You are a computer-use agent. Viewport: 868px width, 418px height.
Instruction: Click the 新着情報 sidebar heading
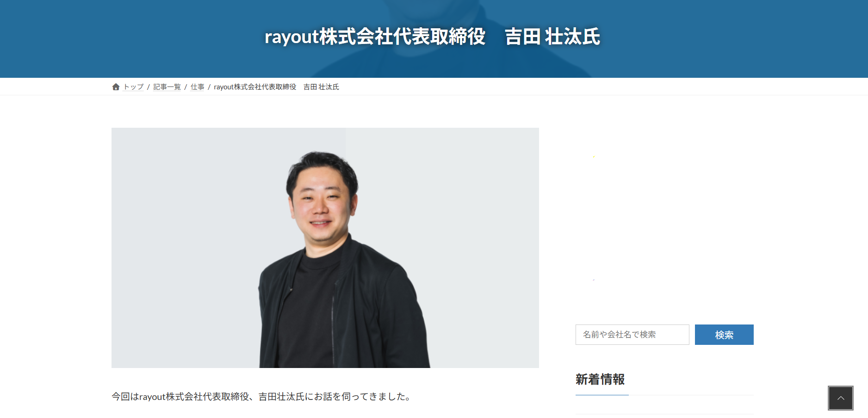point(600,380)
